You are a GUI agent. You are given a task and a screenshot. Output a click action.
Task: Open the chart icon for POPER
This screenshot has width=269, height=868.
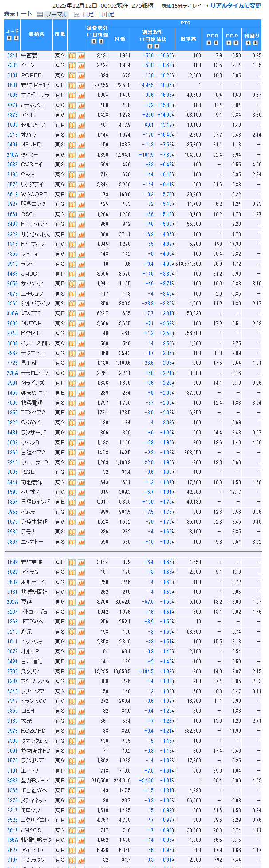[81, 75]
